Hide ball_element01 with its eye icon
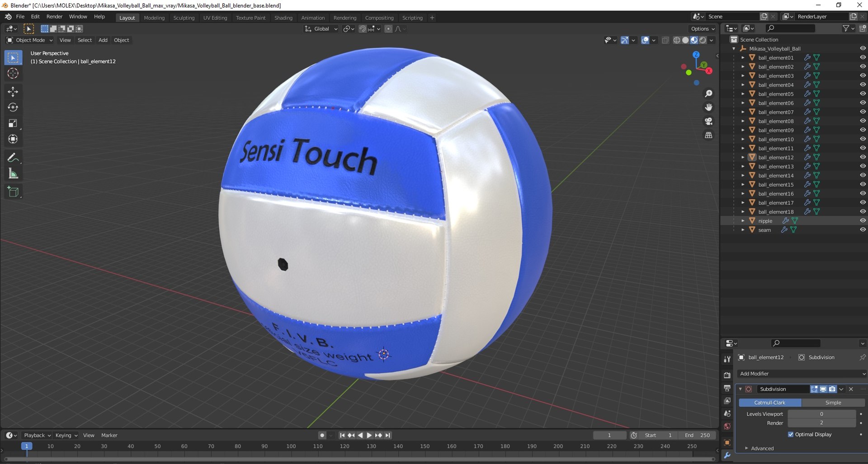Image resolution: width=868 pixels, height=464 pixels. [x=863, y=57]
